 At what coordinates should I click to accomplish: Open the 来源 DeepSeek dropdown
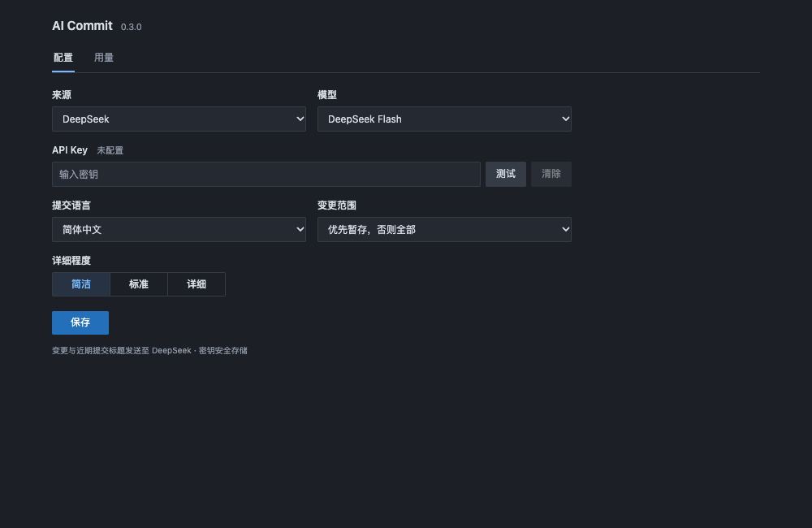[179, 119]
